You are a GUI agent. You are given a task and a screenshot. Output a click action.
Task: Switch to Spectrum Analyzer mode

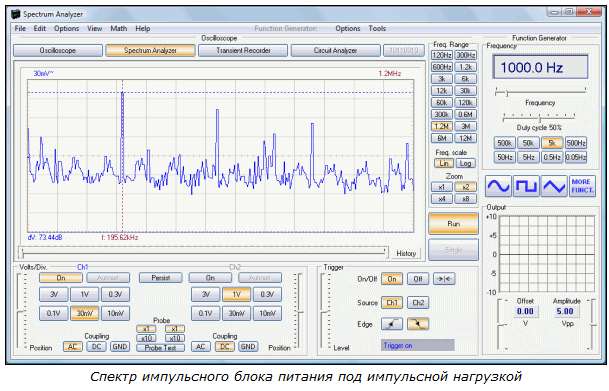click(150, 50)
